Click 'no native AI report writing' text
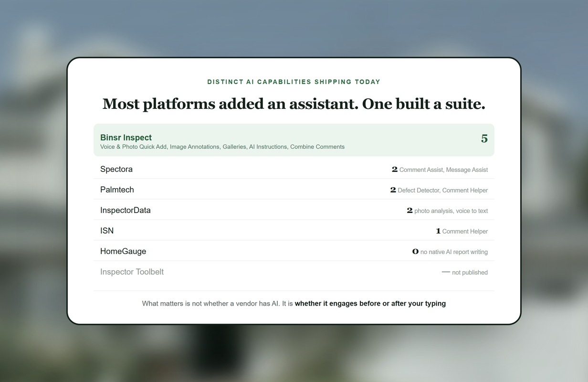 [x=454, y=252]
